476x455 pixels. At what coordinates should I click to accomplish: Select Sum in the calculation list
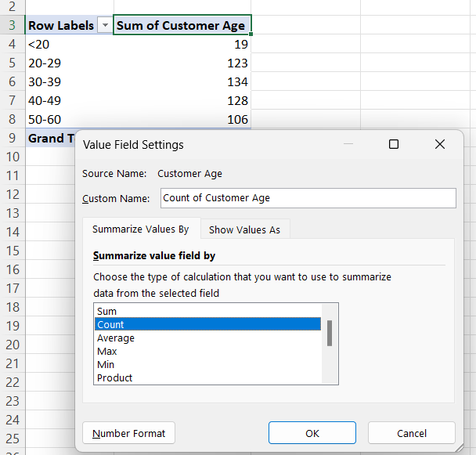pos(106,312)
